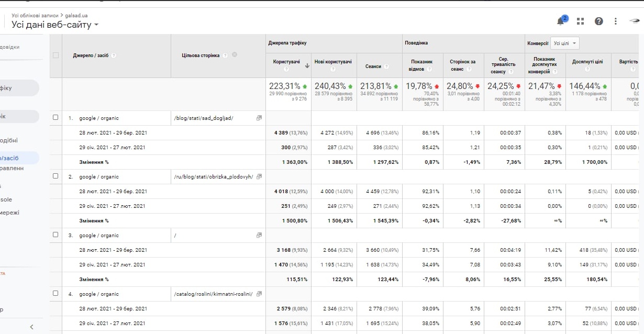Sort by the Сеанси column header

pos(373,66)
